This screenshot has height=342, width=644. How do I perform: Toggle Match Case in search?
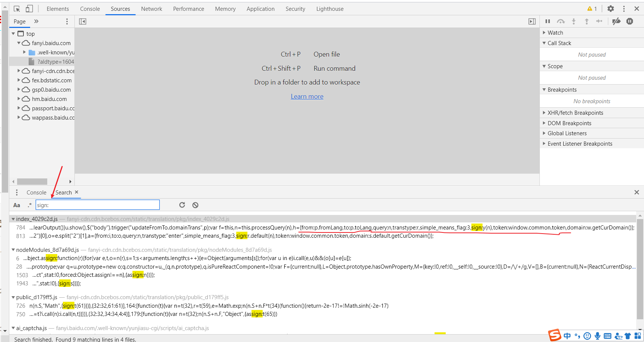17,205
